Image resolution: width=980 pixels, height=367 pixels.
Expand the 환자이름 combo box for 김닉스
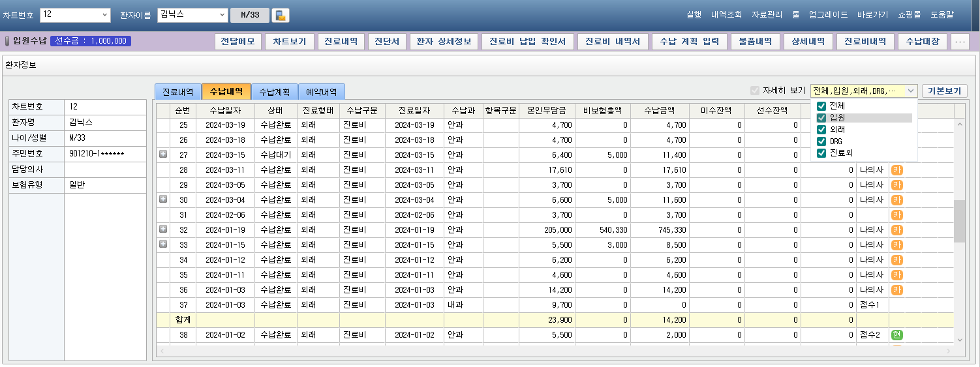(x=222, y=15)
